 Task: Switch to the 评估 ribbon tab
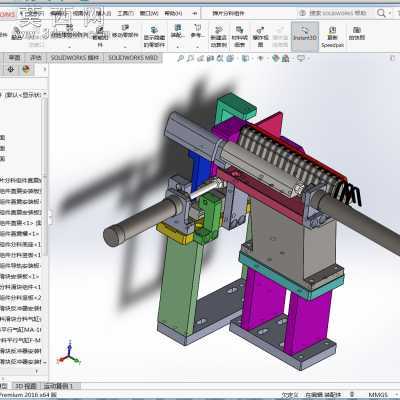36,58
